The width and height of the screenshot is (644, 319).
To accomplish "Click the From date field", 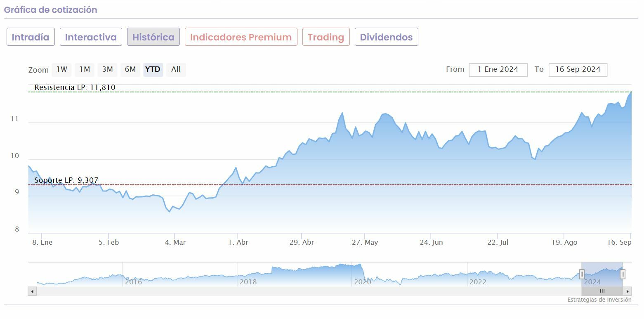I will (x=498, y=69).
